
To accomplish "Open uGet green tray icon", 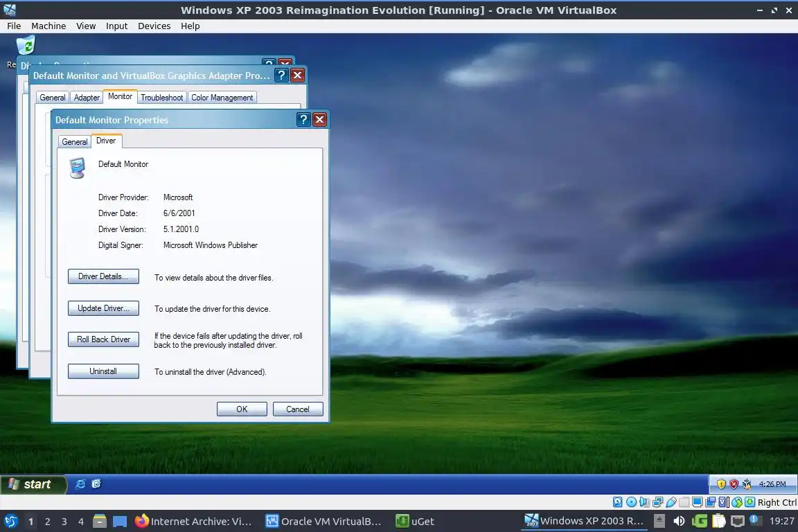I will 699,521.
